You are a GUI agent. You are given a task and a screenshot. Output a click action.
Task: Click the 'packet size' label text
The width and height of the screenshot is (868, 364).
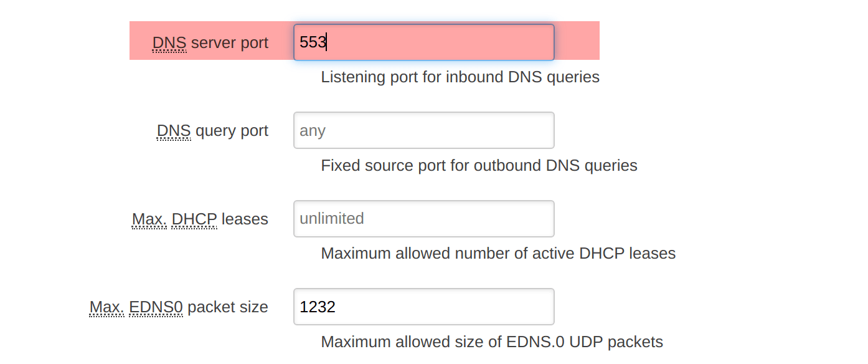pyautogui.click(x=228, y=307)
